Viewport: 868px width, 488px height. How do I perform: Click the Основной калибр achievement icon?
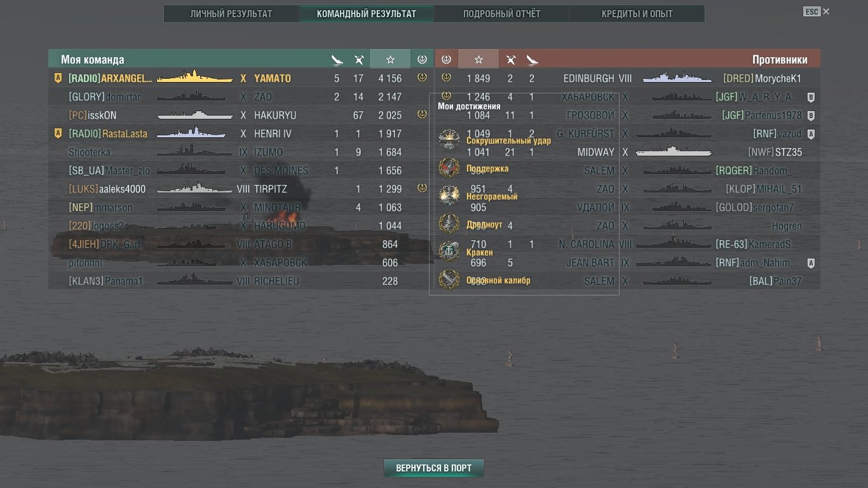[x=449, y=279]
